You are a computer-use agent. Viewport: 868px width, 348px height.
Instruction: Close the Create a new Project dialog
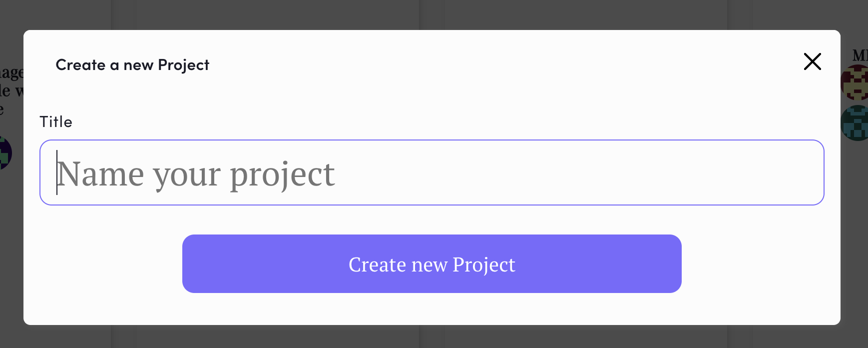(x=812, y=62)
